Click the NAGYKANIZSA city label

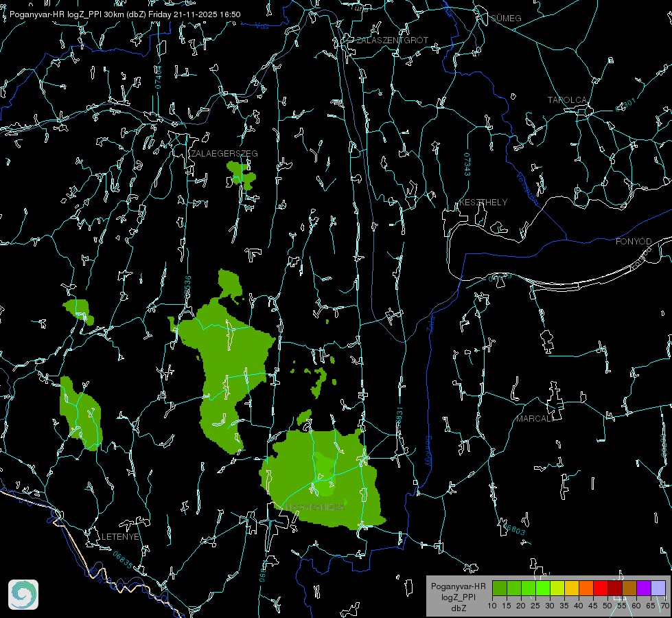tap(315, 507)
